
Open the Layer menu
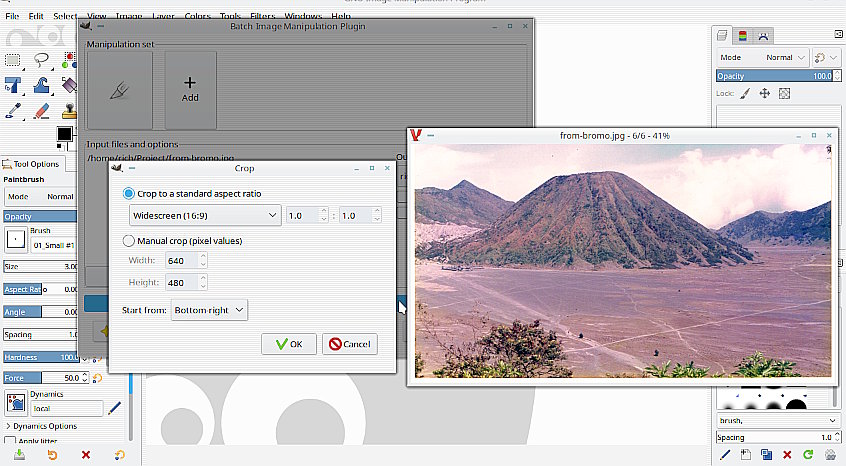(163, 16)
